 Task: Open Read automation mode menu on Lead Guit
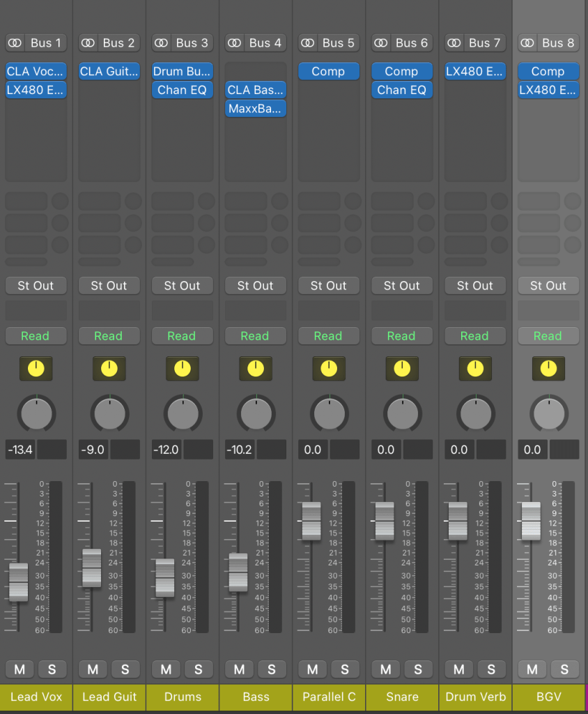click(109, 336)
